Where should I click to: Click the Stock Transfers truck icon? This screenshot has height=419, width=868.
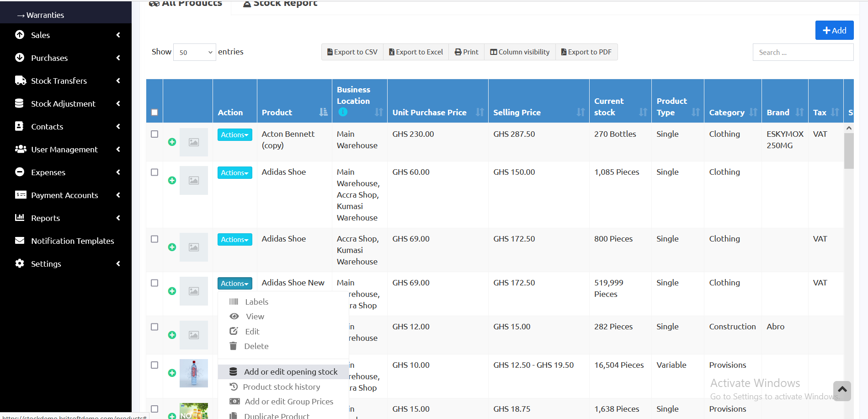[20, 81]
